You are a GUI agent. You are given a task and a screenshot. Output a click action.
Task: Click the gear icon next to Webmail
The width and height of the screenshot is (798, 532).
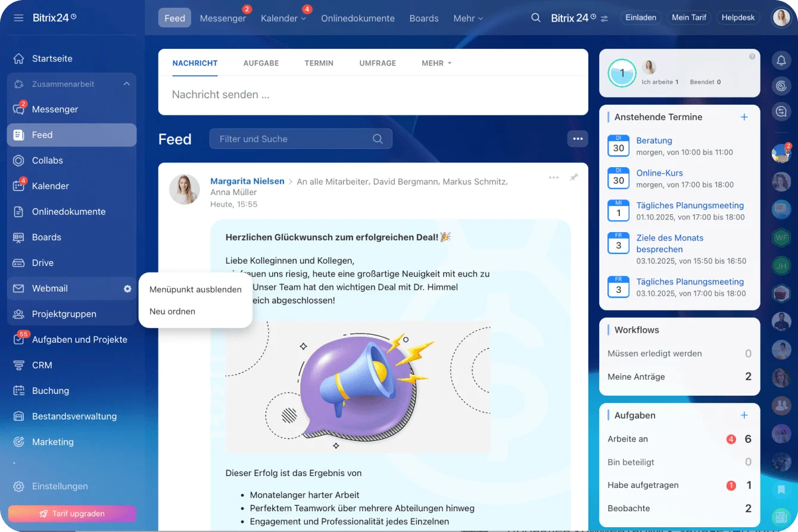[x=127, y=289]
